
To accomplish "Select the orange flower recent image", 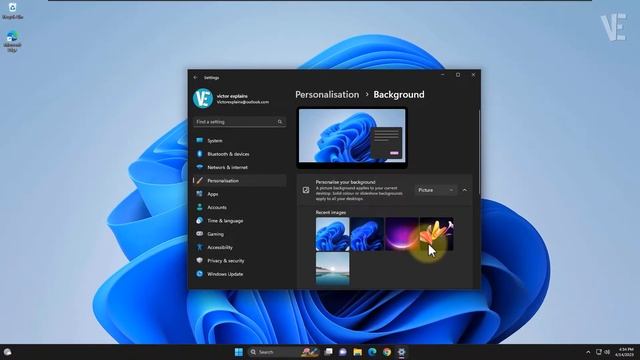I will 436,234.
